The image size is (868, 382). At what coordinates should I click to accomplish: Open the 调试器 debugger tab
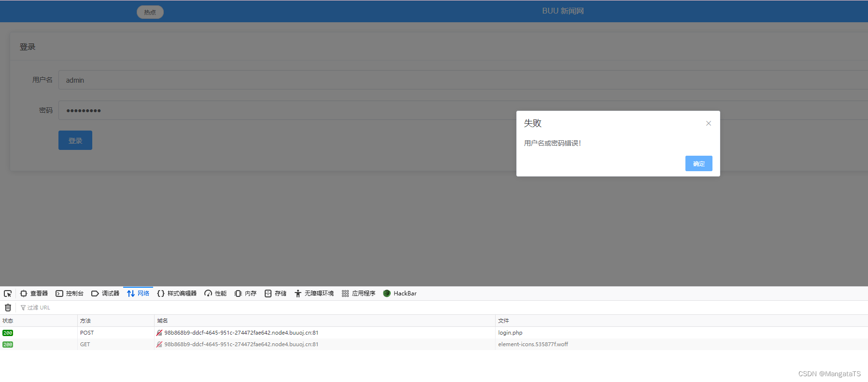tap(105, 294)
